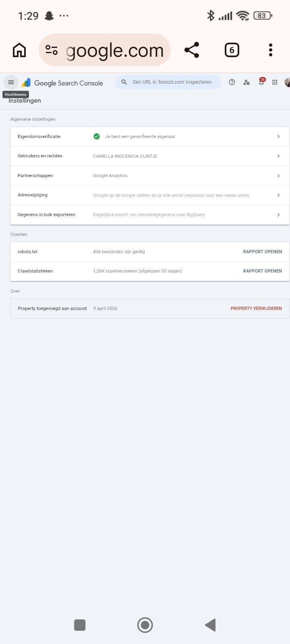This screenshot has width=290, height=644.
Task: Click the Google Search Console logo
Action: 62,83
